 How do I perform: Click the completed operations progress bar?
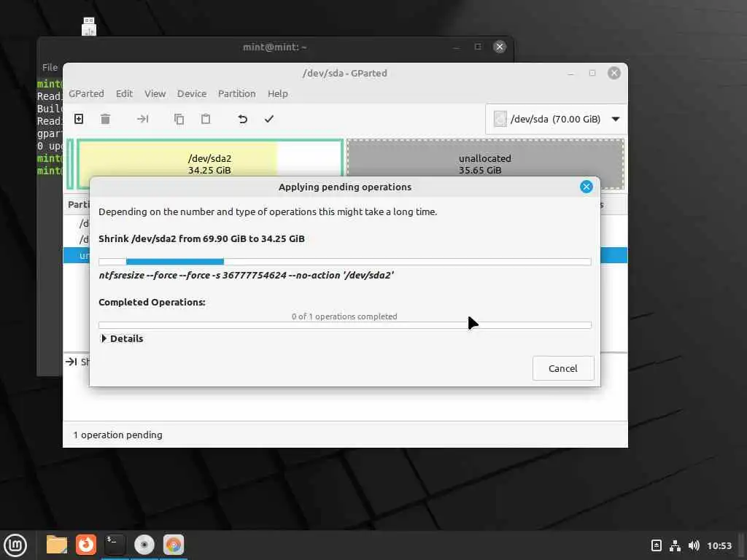point(345,325)
